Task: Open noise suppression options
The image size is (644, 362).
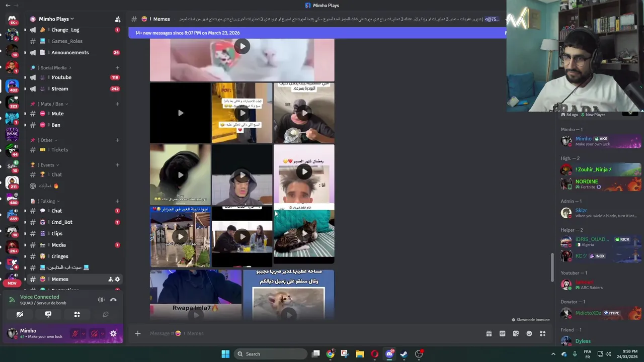Action: click(101, 300)
